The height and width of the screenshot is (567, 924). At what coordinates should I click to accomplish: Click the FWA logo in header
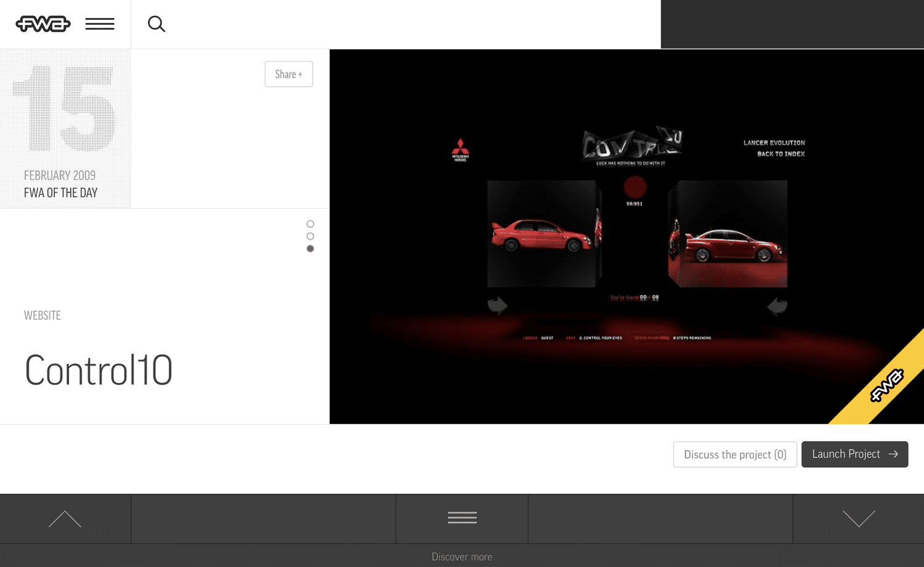[x=43, y=24]
